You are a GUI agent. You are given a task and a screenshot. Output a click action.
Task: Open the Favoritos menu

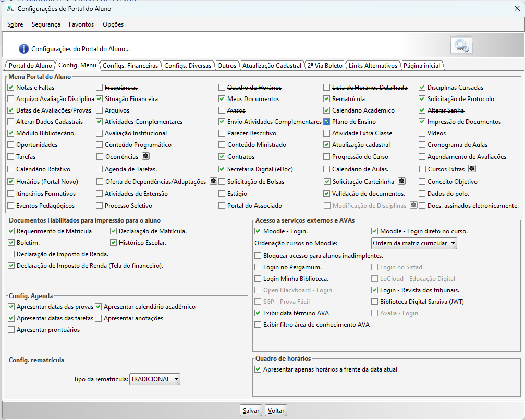click(81, 24)
